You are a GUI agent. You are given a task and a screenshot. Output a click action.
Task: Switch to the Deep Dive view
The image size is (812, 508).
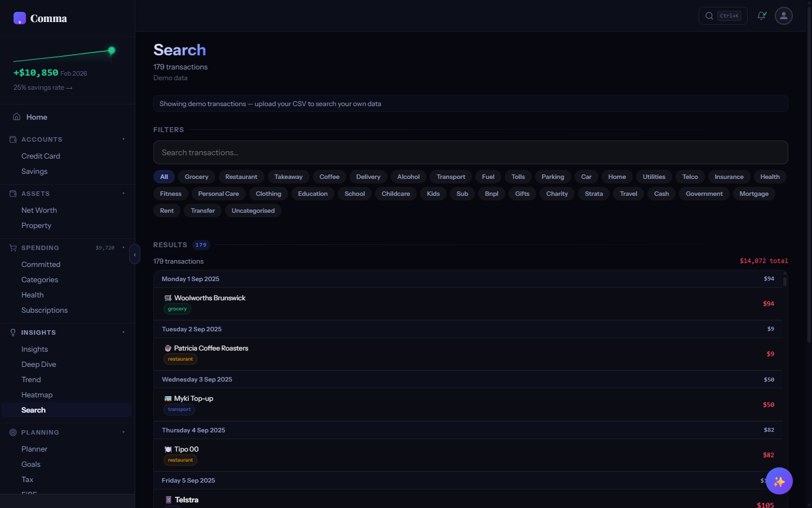point(38,364)
